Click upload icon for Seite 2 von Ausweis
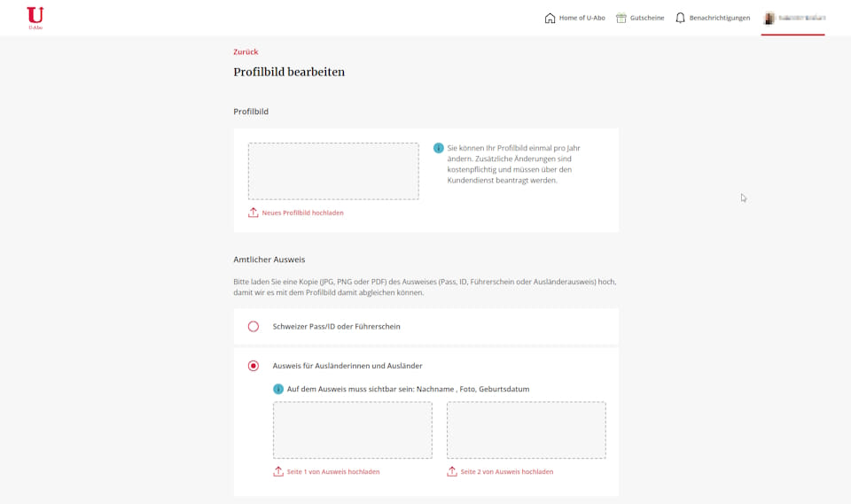Image resolution: width=851 pixels, height=504 pixels. tap(452, 471)
